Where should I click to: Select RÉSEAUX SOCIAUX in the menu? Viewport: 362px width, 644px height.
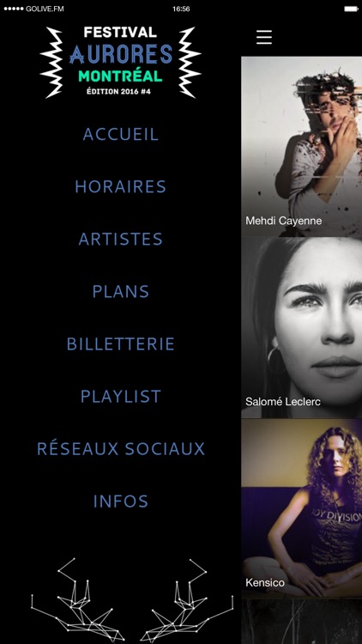pos(121,449)
